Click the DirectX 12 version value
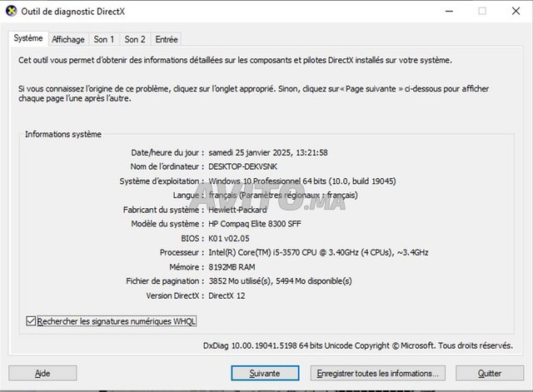533x392 pixels. 227,295
